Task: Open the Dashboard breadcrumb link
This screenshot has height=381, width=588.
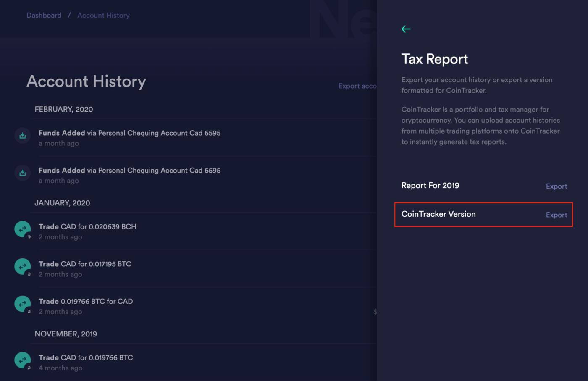Action: (x=44, y=15)
